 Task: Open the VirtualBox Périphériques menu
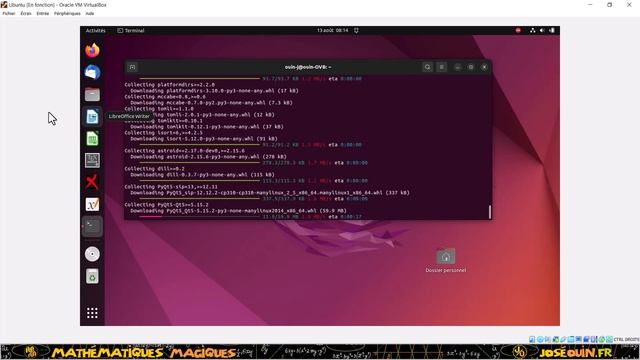point(67,13)
